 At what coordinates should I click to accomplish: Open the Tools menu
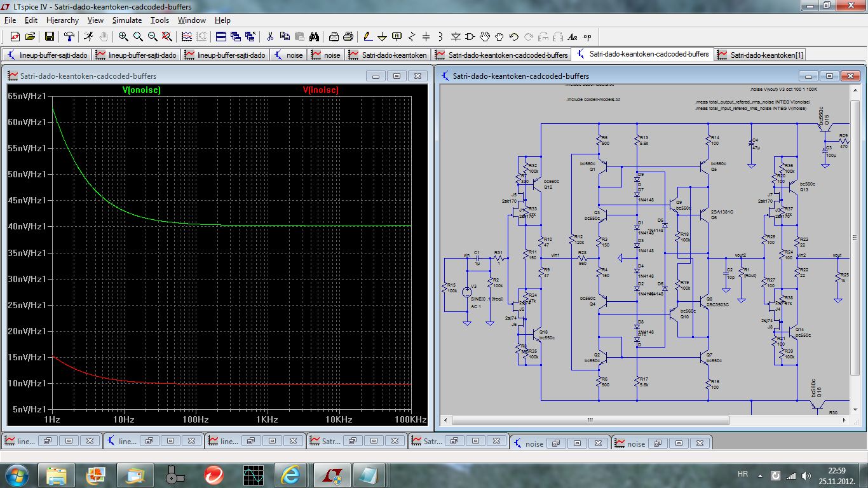click(159, 20)
